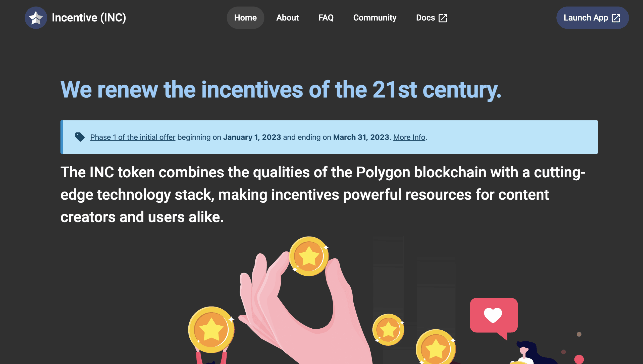Click the small star coin beside the wrist

click(x=388, y=330)
